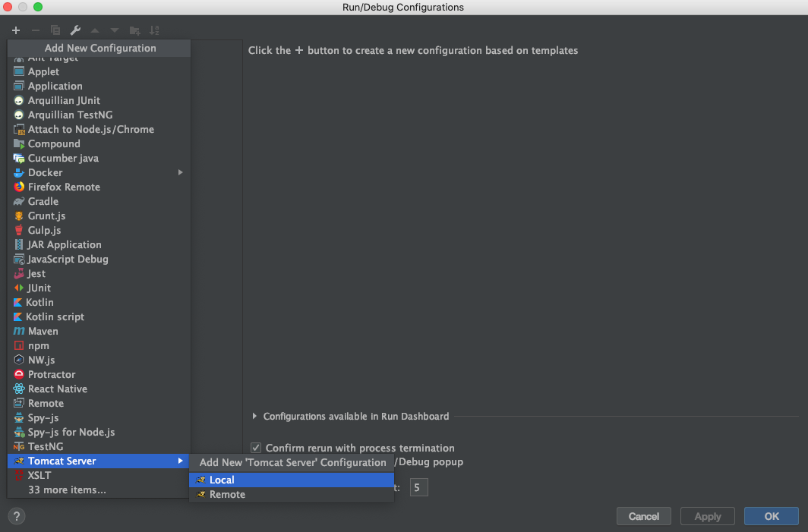The height and width of the screenshot is (532, 808).
Task: Choose Protractor from configuration list
Action: [99, 374]
